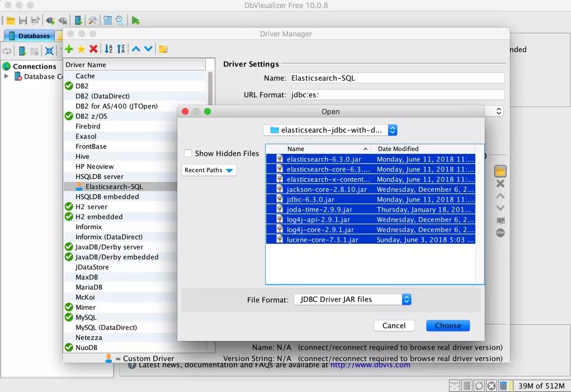Click the trash garbage collection icon in status bar
The width and height of the screenshot is (571, 392).
point(503,385)
